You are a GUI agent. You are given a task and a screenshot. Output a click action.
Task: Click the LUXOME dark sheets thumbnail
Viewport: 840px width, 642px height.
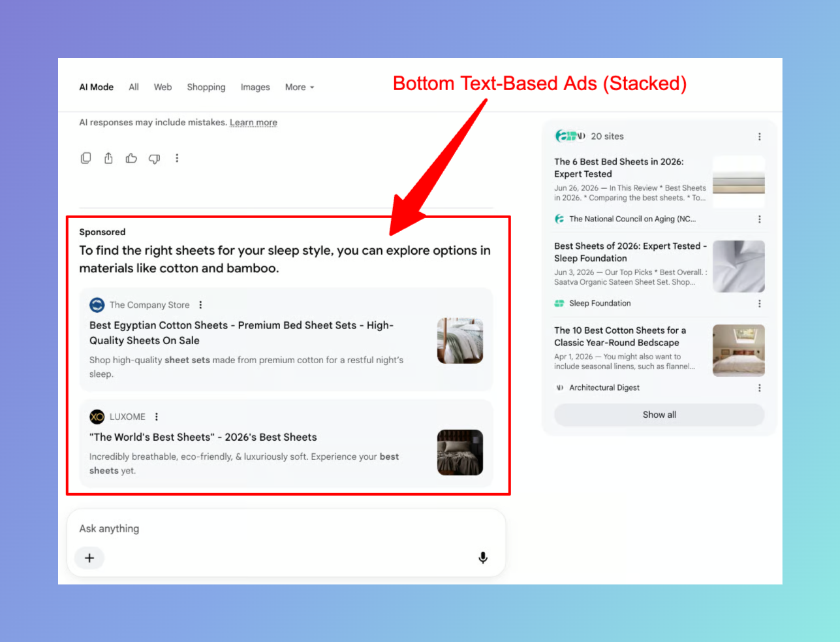[x=460, y=453]
